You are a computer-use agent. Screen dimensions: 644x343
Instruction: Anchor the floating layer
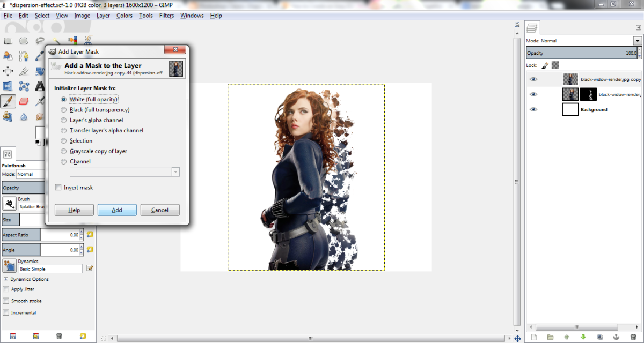pos(616,336)
